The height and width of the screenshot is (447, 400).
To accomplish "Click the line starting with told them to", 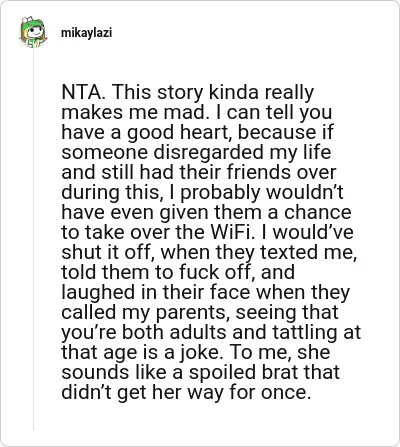I will pos(178,272).
